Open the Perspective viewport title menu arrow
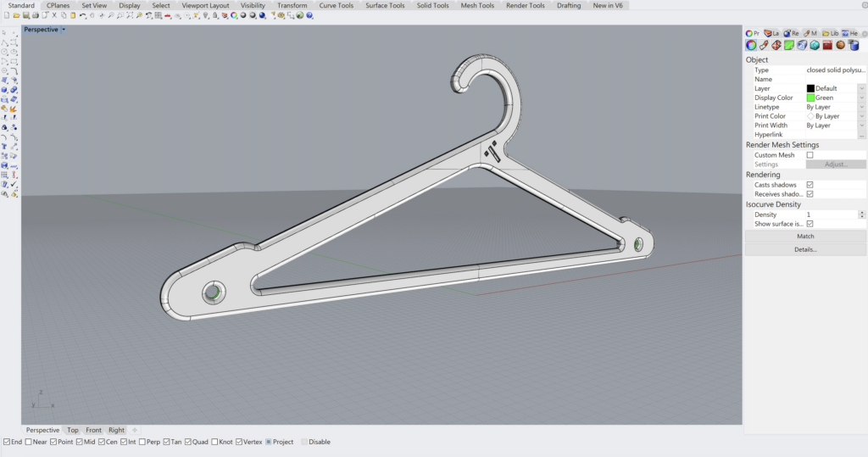Screen dimensions: 868x457 coord(64,30)
